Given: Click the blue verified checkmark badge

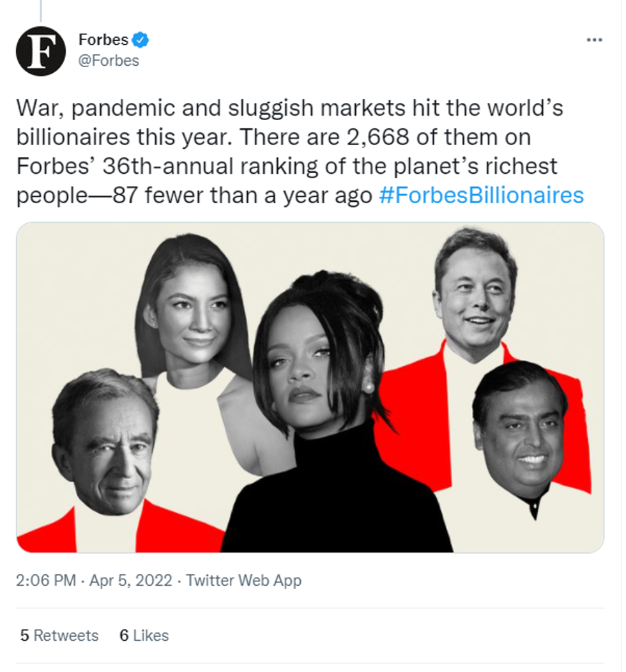Looking at the screenshot, I should click(x=141, y=40).
